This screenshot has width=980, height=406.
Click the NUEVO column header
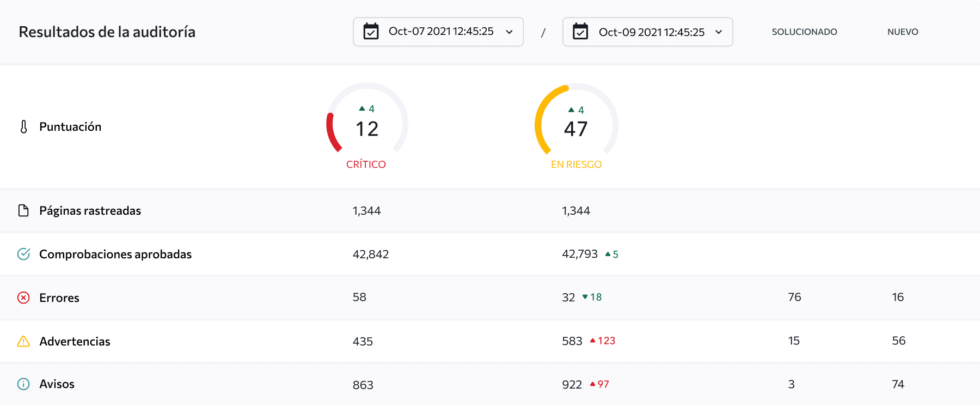(903, 32)
